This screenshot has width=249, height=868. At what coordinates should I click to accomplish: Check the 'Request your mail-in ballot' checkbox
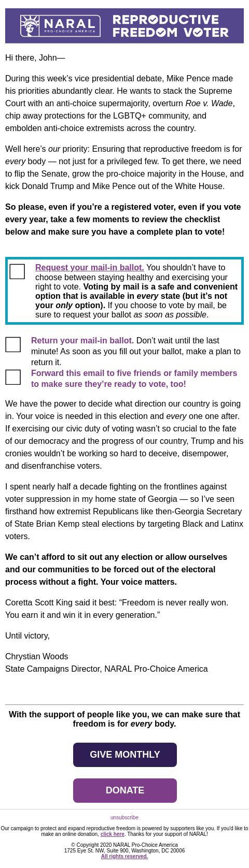[x=17, y=271]
